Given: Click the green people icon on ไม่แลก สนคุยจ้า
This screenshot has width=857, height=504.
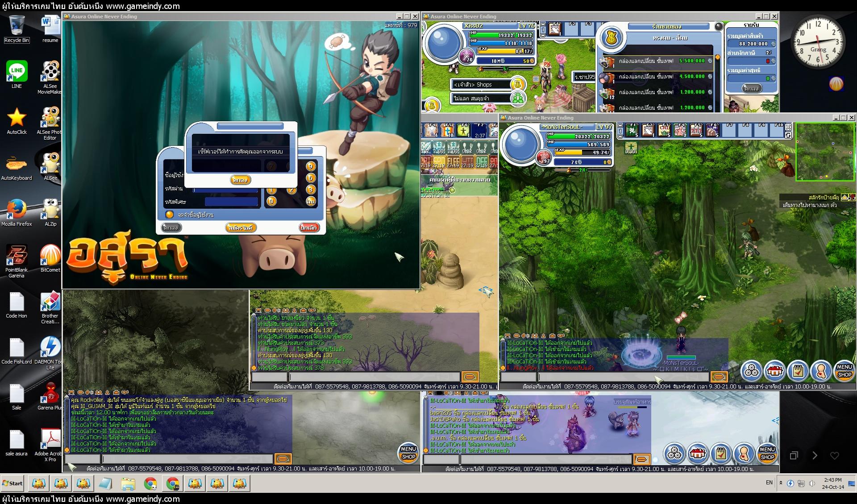Looking at the screenshot, I should 518,98.
